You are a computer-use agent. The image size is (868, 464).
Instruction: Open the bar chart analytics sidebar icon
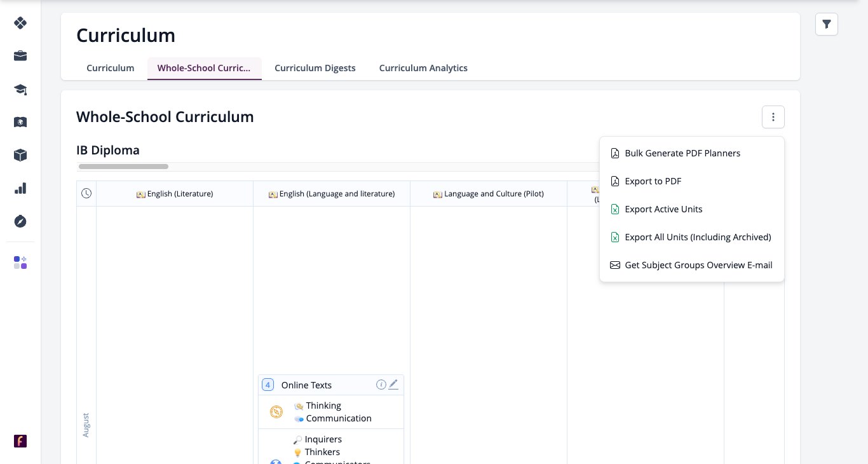coord(20,188)
